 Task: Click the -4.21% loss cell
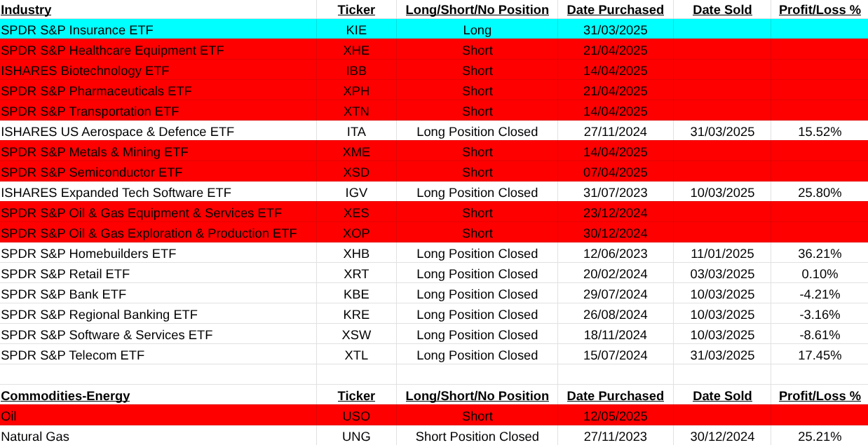pyautogui.click(x=819, y=294)
